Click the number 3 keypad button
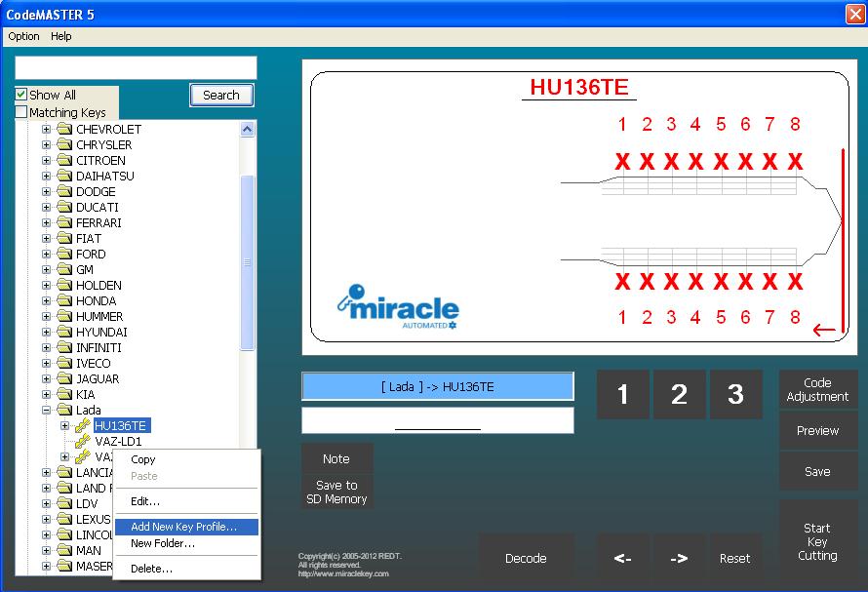The image size is (868, 592). [735, 394]
